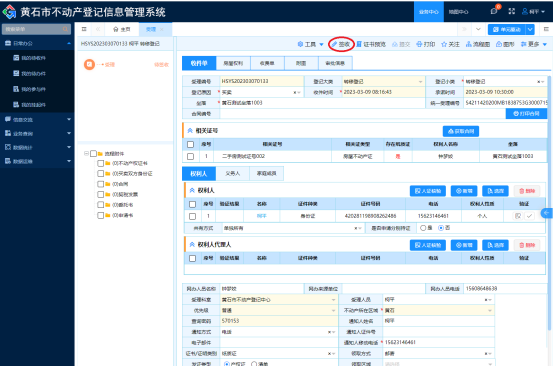Tick checkbox of row 1 in 相关证号 table
This screenshot has width=554, height=366.
[x=190, y=156]
